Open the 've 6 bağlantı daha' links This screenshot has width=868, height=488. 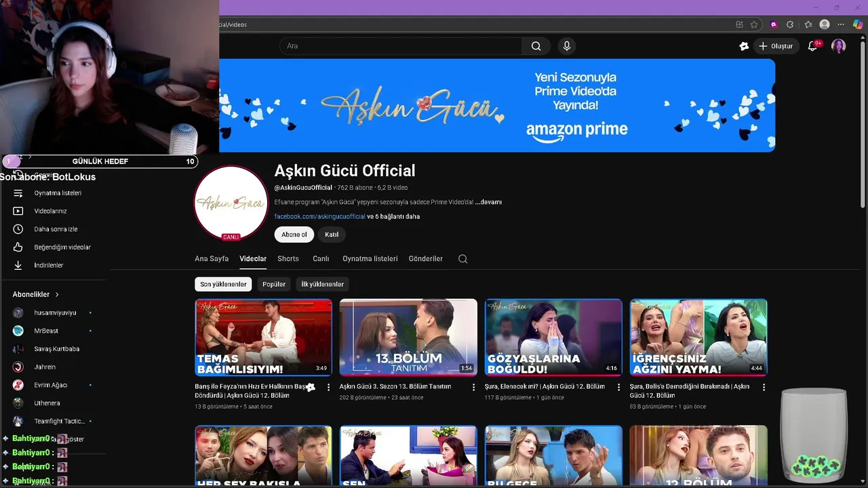pos(393,216)
